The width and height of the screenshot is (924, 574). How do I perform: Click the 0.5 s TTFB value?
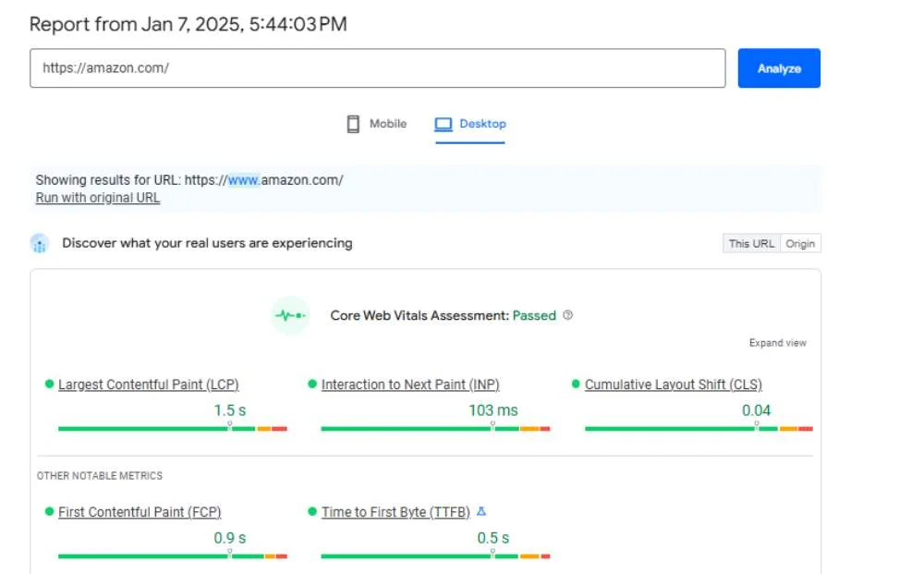click(x=493, y=538)
